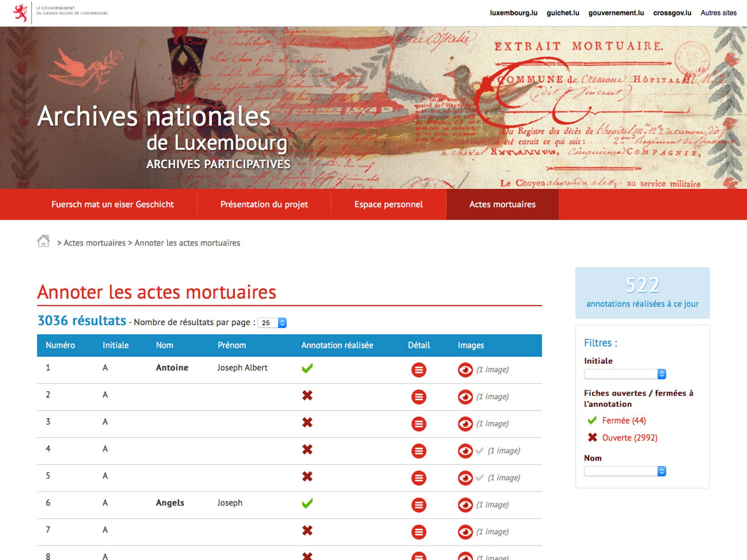Expand the Initiale filter dropdown
Viewport: 747px width, 560px height.
625,374
